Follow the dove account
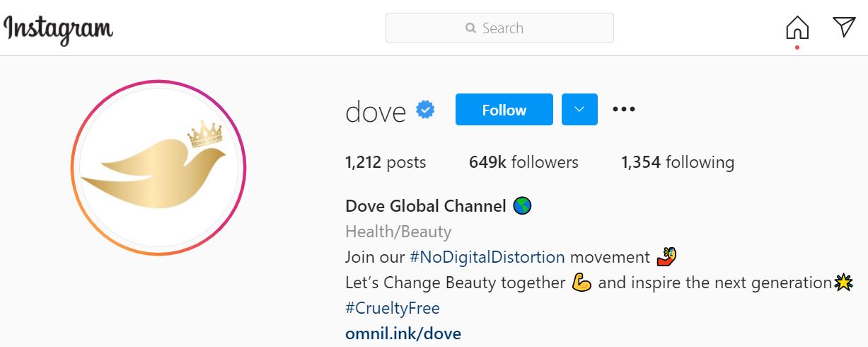 [504, 109]
